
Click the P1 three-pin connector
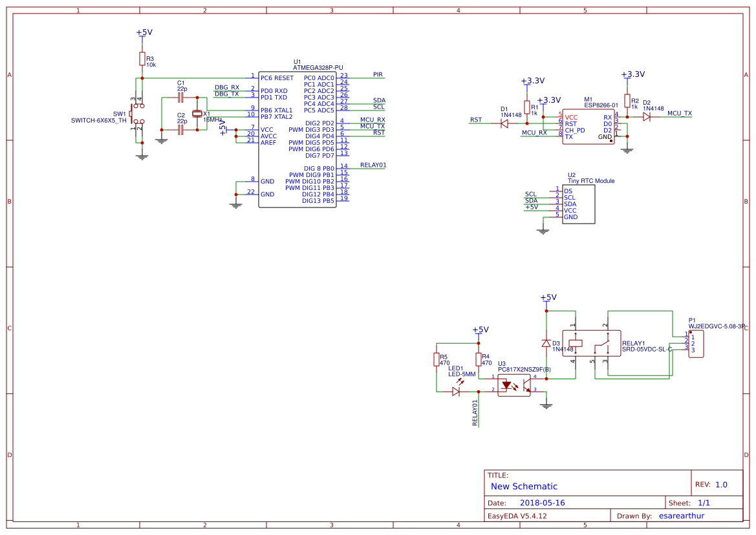pos(697,344)
